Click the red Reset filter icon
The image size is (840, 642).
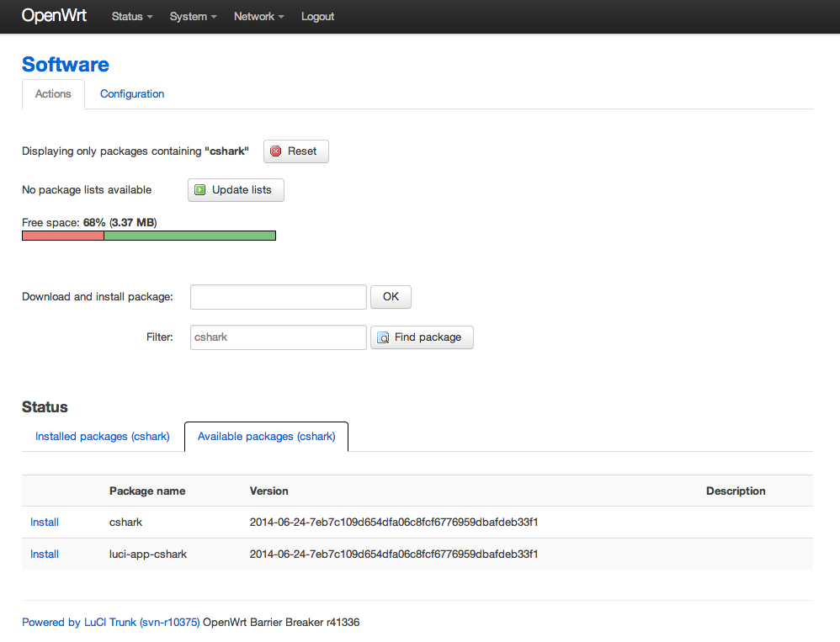(x=275, y=151)
